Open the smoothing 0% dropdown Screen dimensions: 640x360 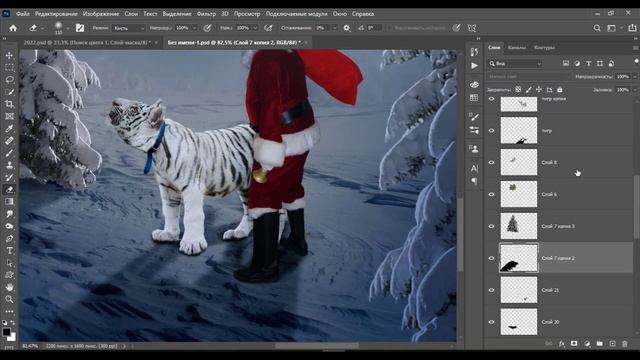(334, 28)
